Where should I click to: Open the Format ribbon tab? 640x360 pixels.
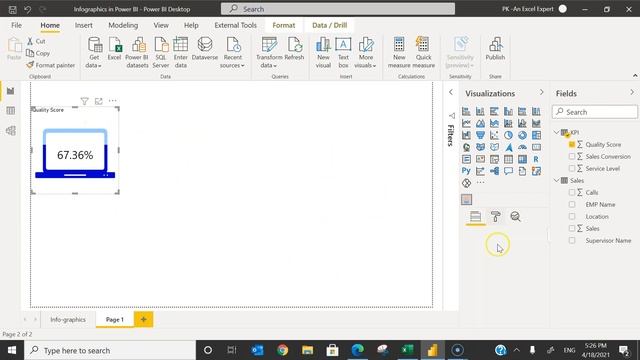click(x=284, y=25)
